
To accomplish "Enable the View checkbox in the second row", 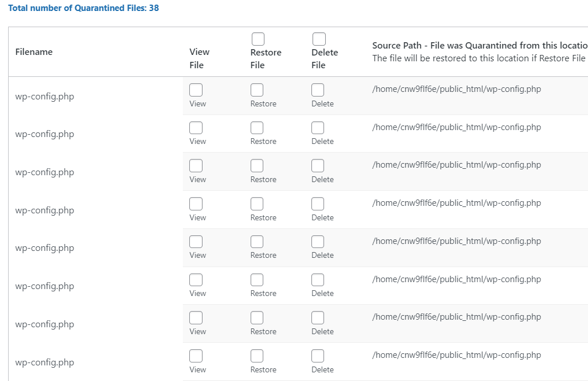I will pos(196,128).
